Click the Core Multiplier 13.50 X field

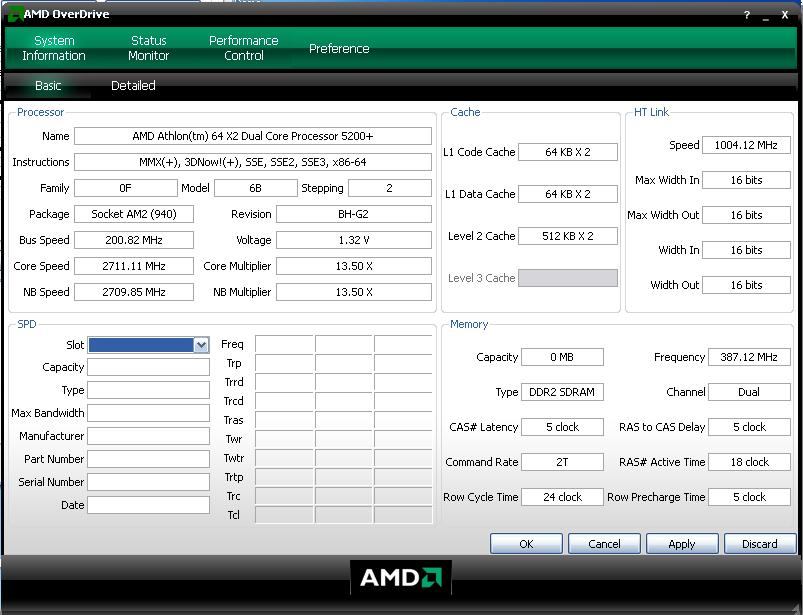coord(354,266)
